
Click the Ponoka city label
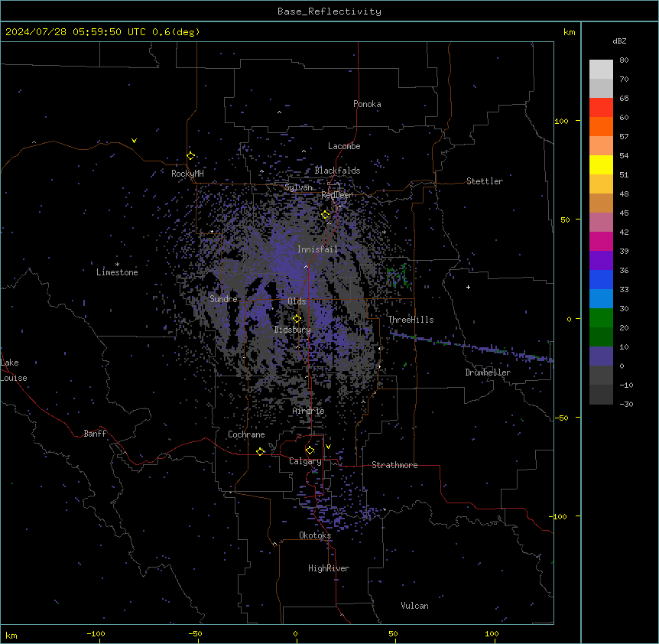367,104
